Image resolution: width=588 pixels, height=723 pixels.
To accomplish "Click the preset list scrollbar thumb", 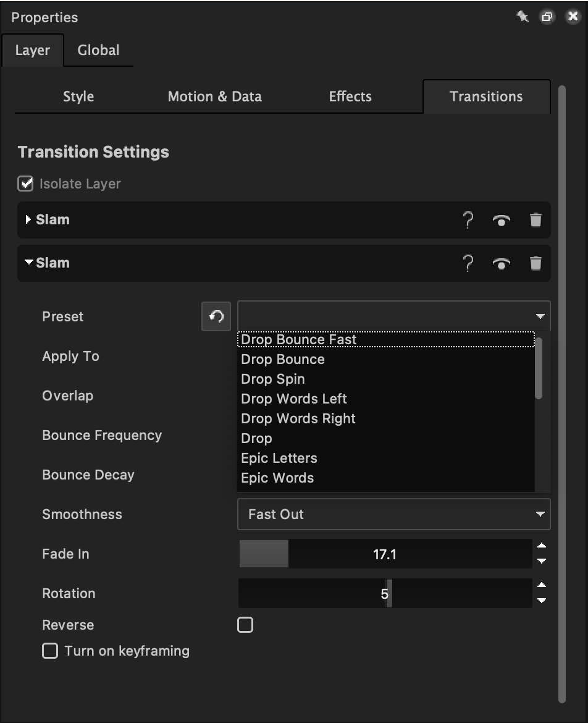I will 539,368.
